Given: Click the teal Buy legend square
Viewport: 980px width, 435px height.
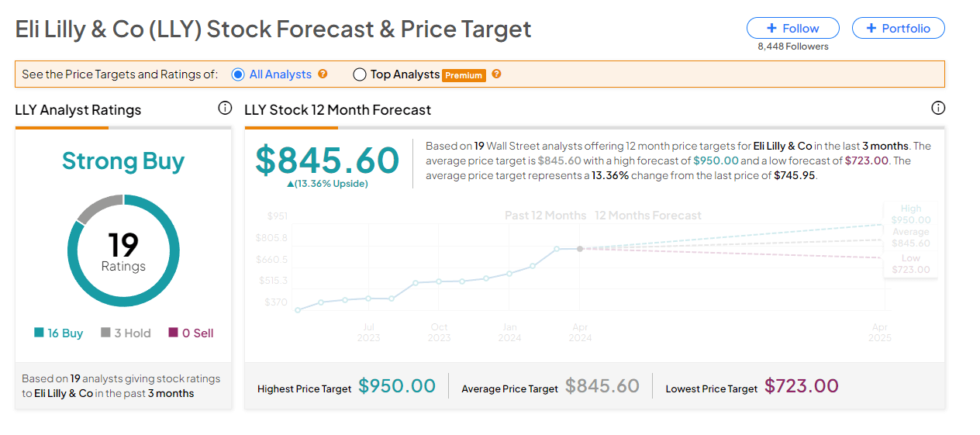Looking at the screenshot, I should coord(39,333).
